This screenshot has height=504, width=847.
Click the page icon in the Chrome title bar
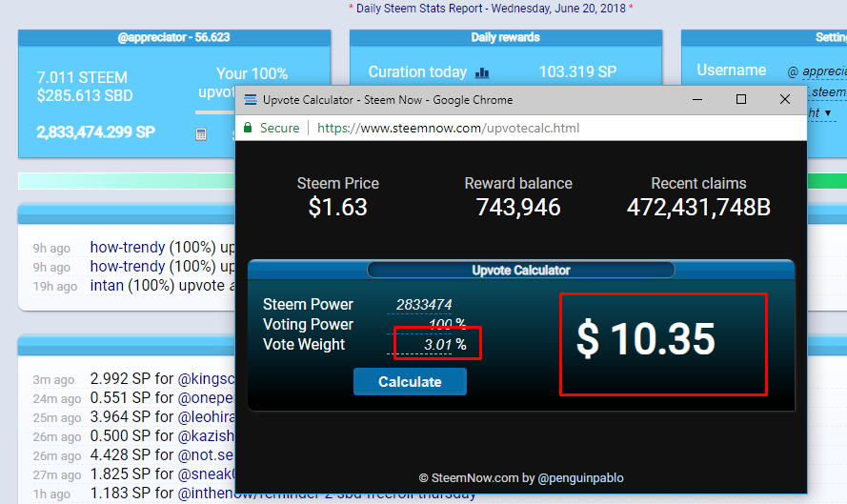[251, 100]
